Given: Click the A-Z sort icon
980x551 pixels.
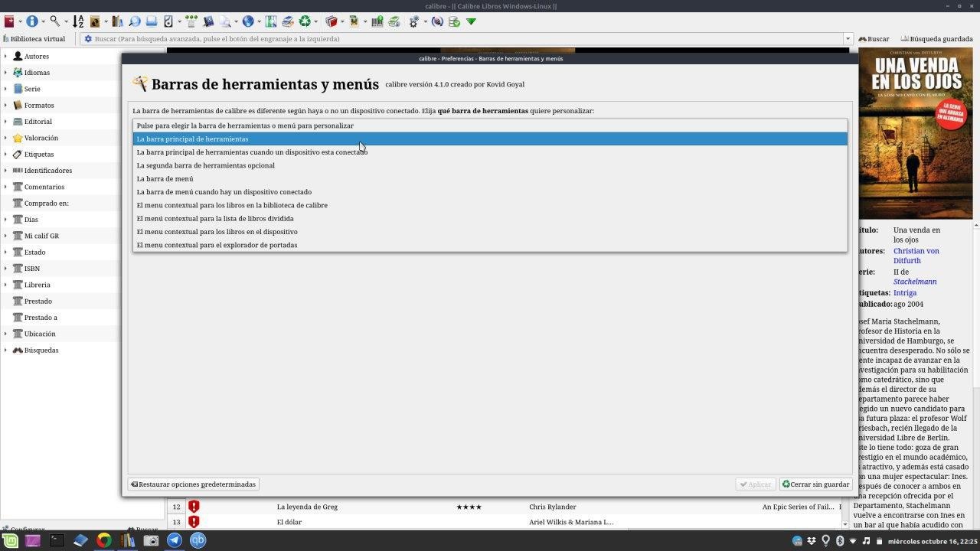Looking at the screenshot, I should [x=78, y=21].
